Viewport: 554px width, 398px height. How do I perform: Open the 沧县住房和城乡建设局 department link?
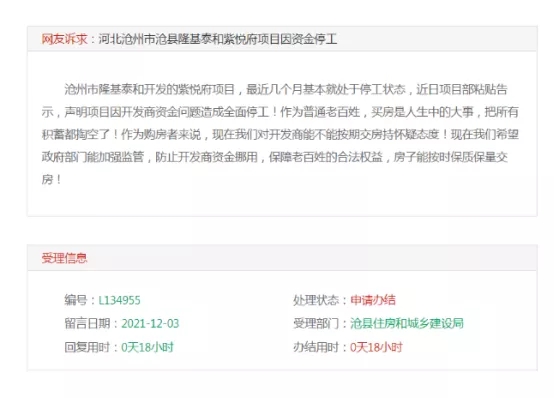pyautogui.click(x=407, y=323)
